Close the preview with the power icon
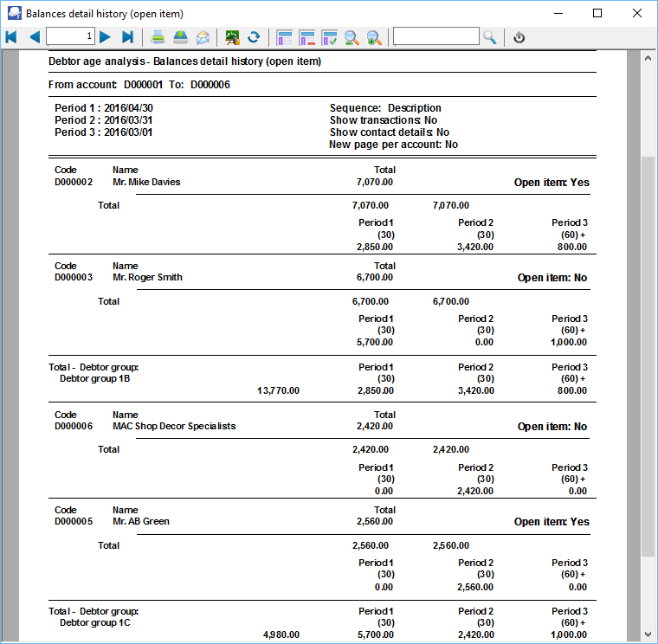 coord(519,37)
